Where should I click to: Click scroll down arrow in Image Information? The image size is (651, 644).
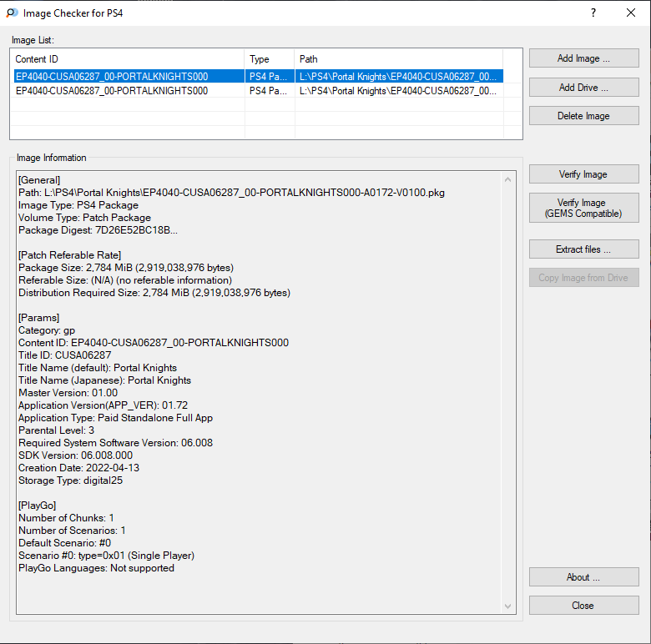(x=507, y=606)
